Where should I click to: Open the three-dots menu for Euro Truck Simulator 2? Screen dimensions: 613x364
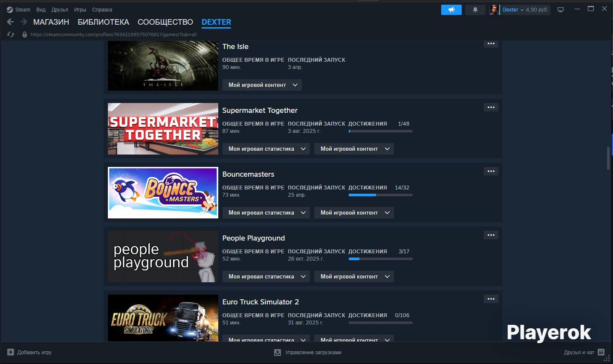[x=491, y=299]
